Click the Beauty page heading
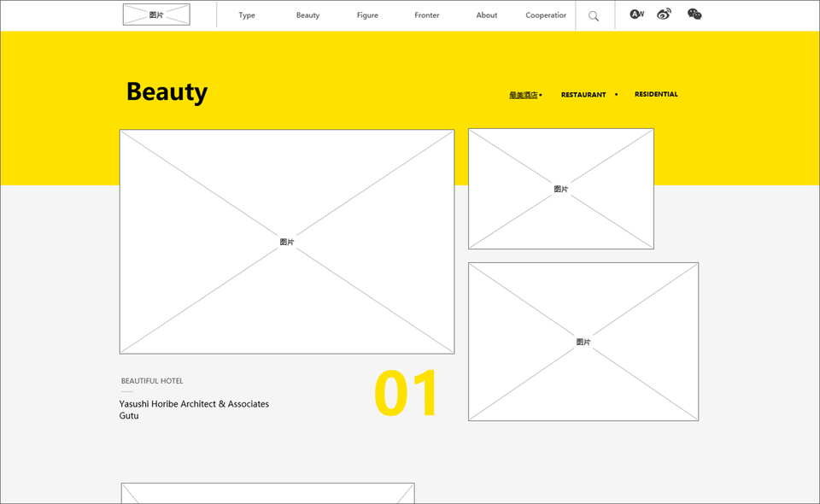 [x=167, y=92]
